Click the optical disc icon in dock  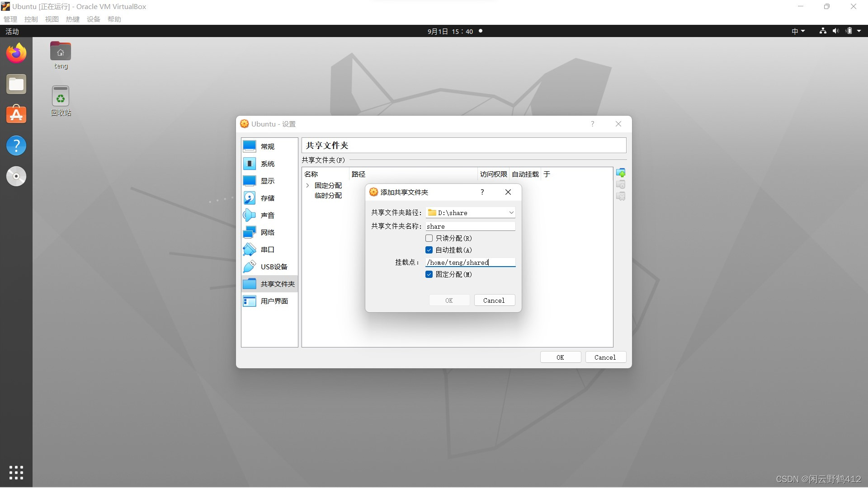(16, 176)
